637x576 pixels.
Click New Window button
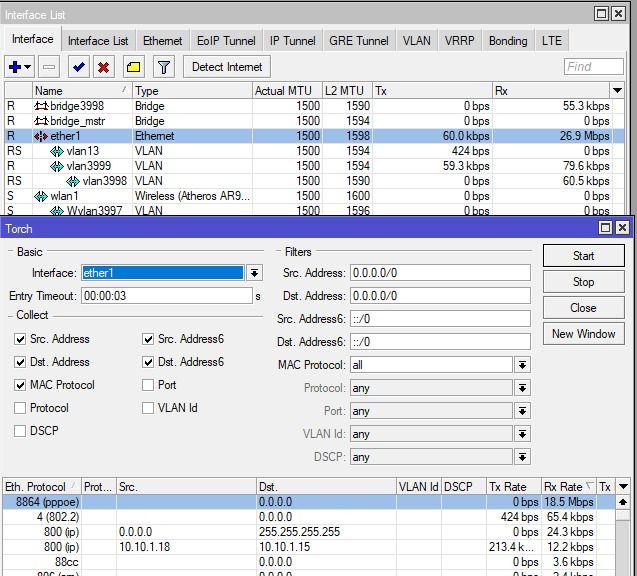point(583,334)
